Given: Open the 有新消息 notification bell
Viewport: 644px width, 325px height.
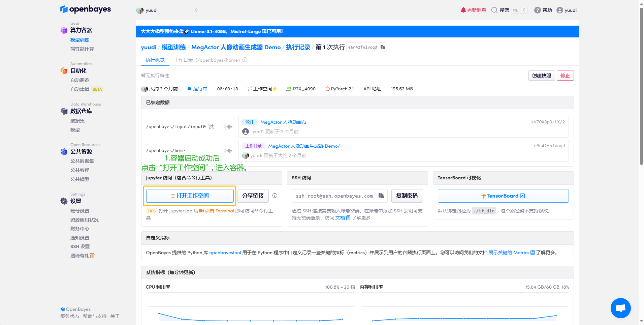Looking at the screenshot, I should point(473,10).
